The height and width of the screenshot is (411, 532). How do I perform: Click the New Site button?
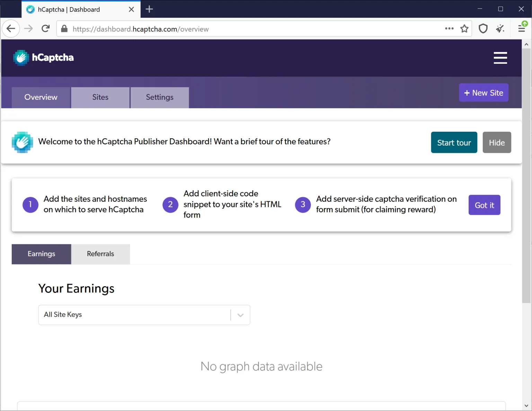[x=484, y=93]
